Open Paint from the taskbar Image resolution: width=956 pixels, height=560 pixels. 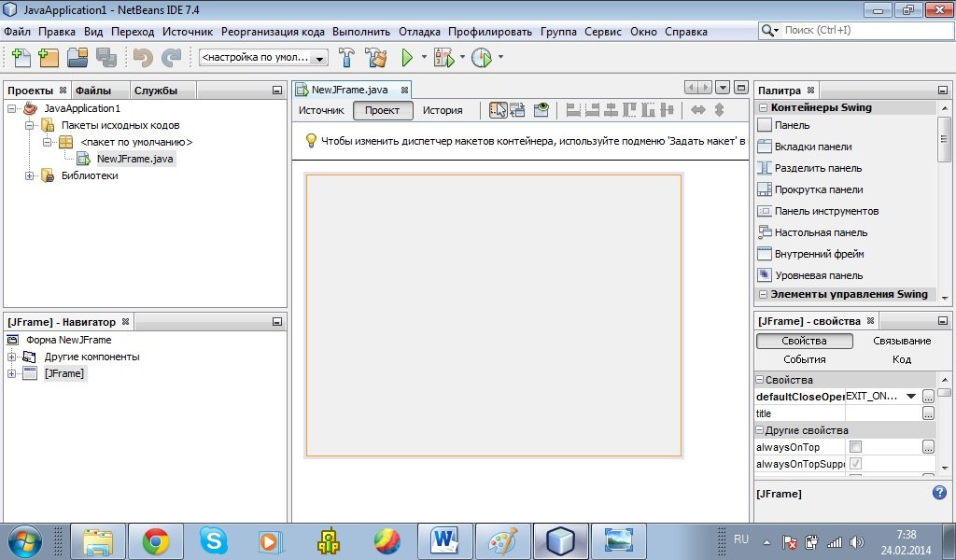[x=502, y=541]
